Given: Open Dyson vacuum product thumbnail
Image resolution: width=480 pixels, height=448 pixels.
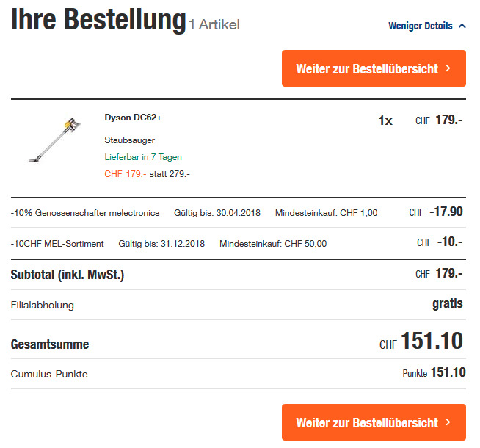Looking at the screenshot, I should coord(52,140).
